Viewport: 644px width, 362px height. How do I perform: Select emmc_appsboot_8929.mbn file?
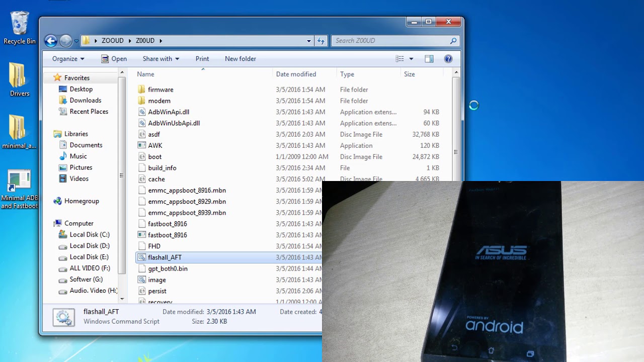[182, 202]
